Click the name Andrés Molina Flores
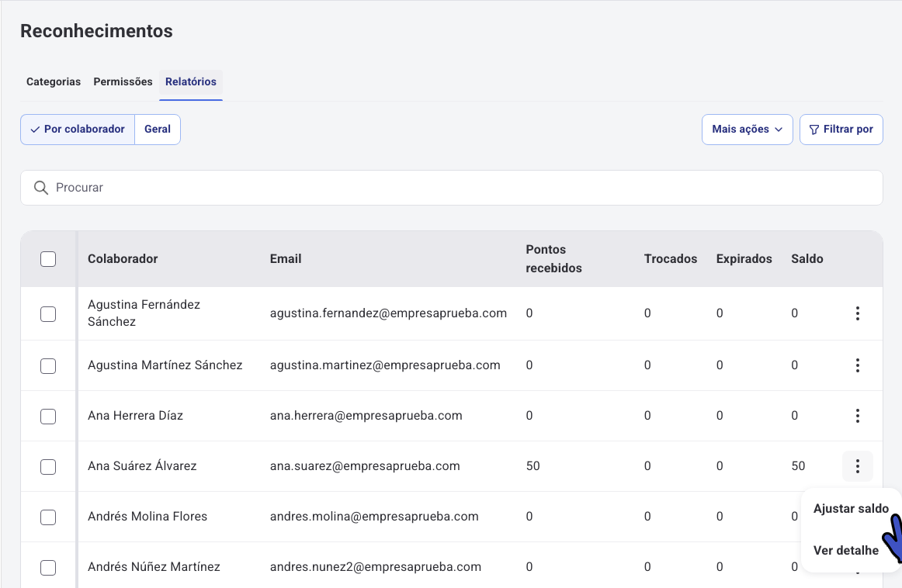The height and width of the screenshot is (588, 902). (x=147, y=516)
